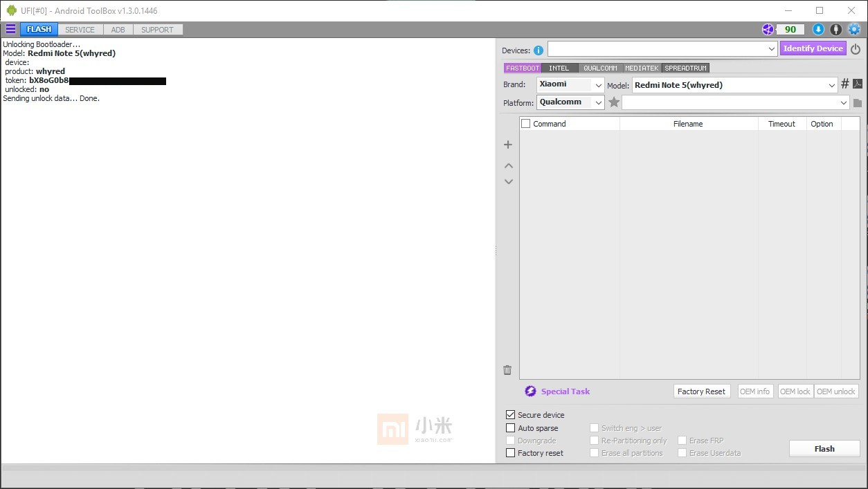Click the blue download arrow icon
This screenshot has width=868, height=489.
818,29
